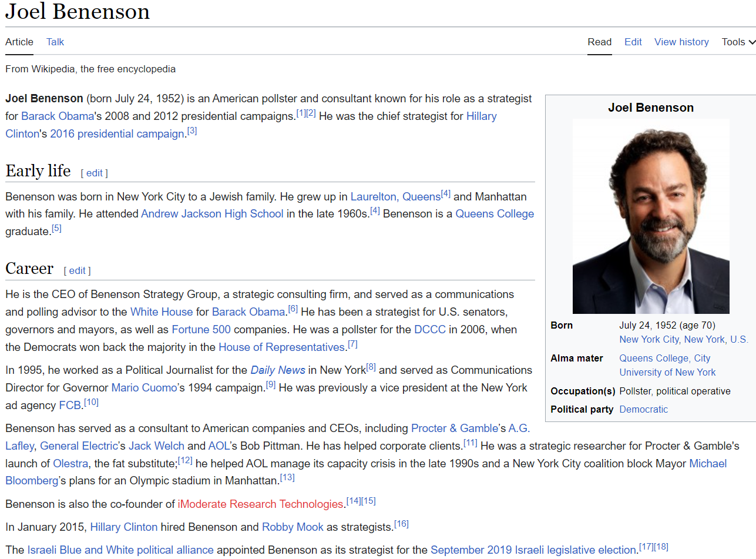Click the Hillary Clinton link in January 2015 sentence
756x559 pixels.
(124, 527)
